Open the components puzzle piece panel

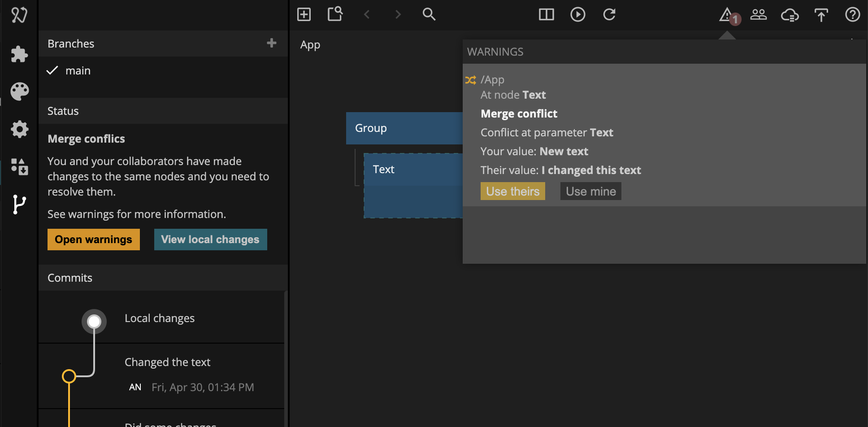tap(19, 54)
